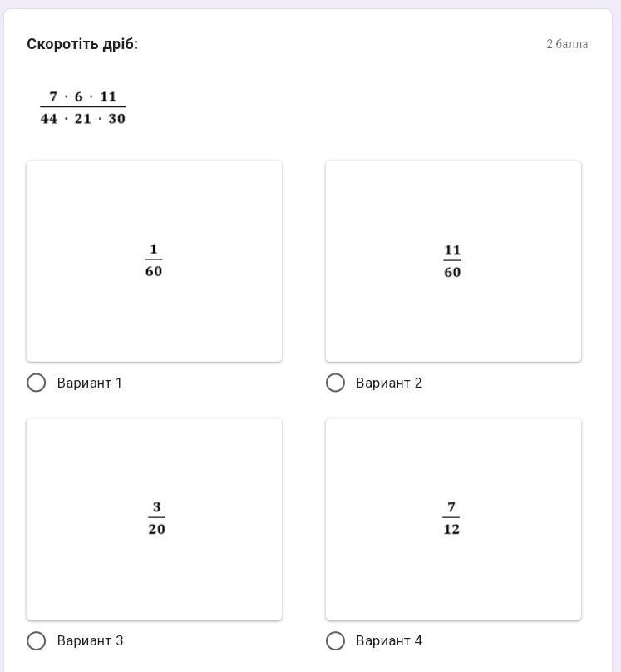
Task: Click the 'Вариант 4' label text
Action: coord(389,640)
